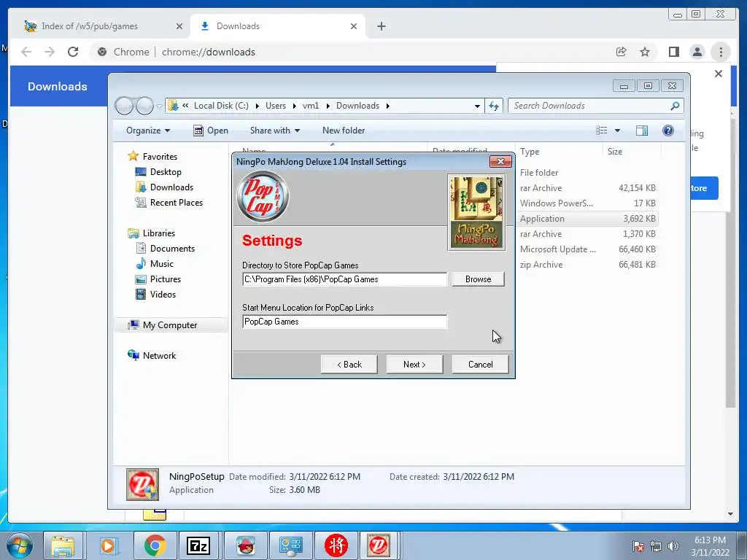
Task: Reload the Chrome page
Action: (72, 52)
